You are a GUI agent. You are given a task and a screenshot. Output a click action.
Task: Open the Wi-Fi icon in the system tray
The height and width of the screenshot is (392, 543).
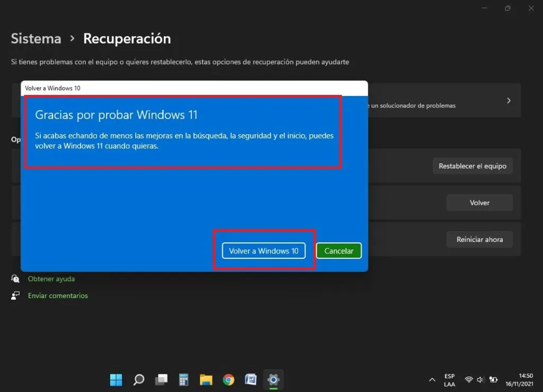[469, 379]
